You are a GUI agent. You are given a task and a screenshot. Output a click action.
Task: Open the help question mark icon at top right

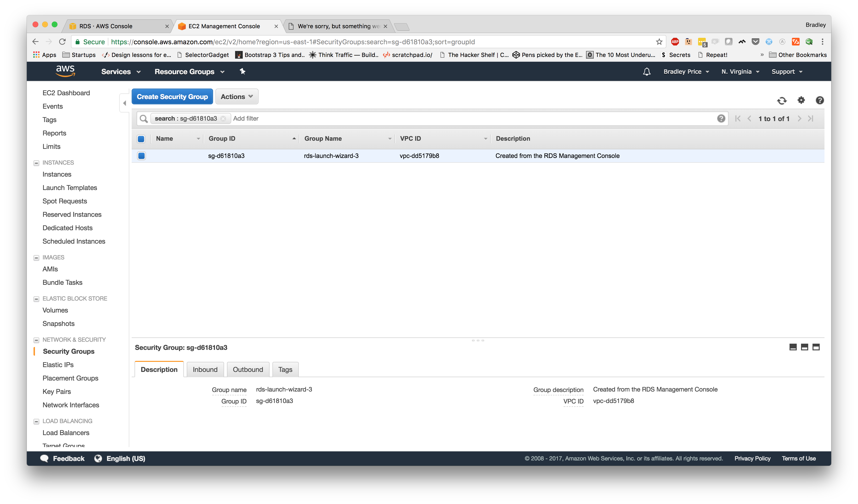(819, 100)
